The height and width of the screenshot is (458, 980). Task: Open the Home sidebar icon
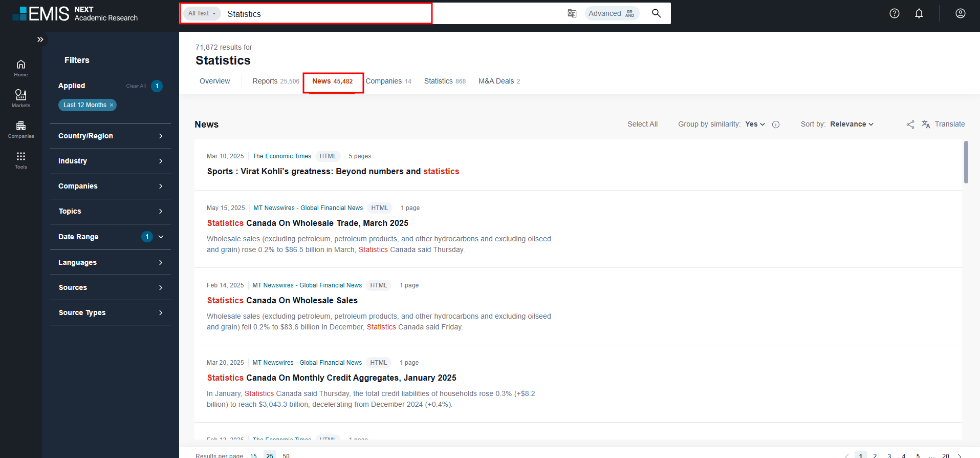20,68
